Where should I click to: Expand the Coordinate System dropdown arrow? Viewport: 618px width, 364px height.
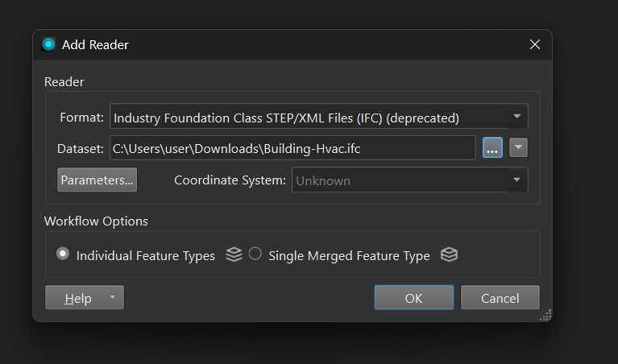tap(516, 180)
